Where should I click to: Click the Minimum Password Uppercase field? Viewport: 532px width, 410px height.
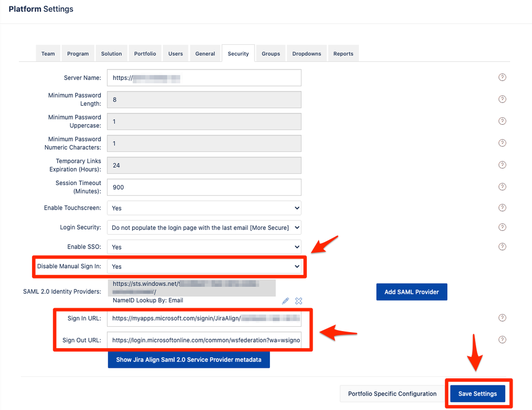(x=204, y=122)
